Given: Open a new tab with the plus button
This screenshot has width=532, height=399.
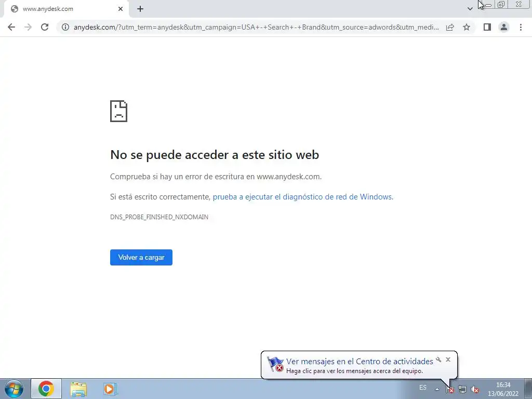Looking at the screenshot, I should (140, 9).
